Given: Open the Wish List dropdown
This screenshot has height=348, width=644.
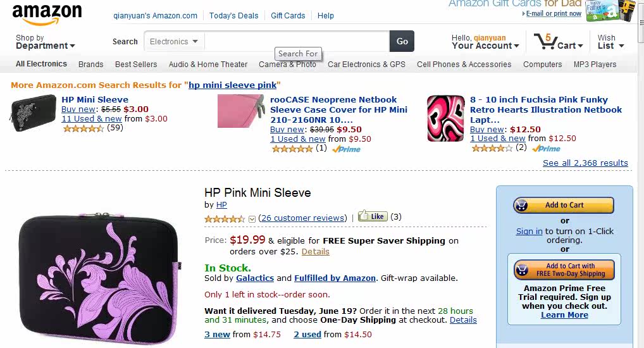Looking at the screenshot, I should tap(610, 42).
